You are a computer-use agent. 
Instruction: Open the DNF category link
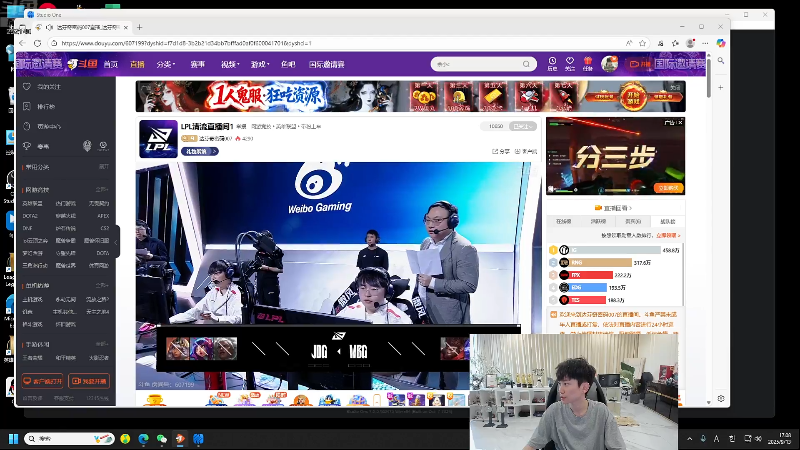27,229
